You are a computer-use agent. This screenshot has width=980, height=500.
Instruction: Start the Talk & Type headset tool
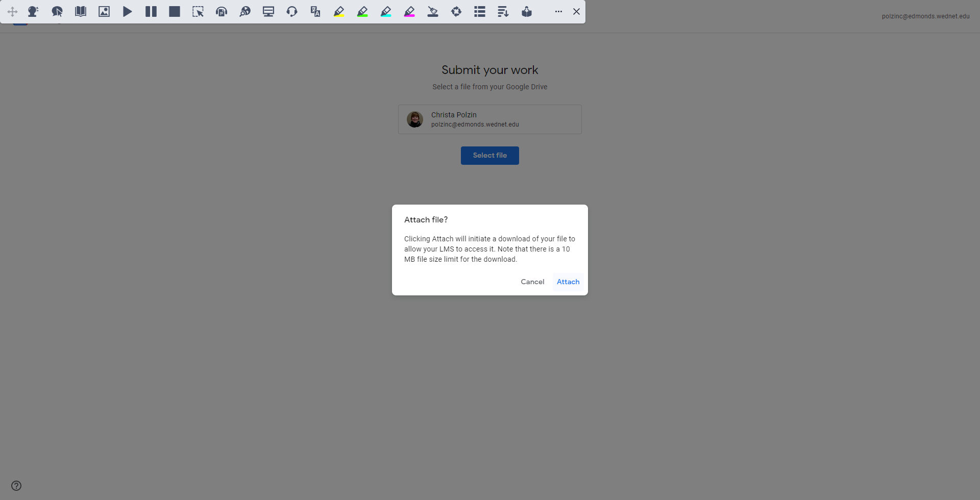coord(292,11)
